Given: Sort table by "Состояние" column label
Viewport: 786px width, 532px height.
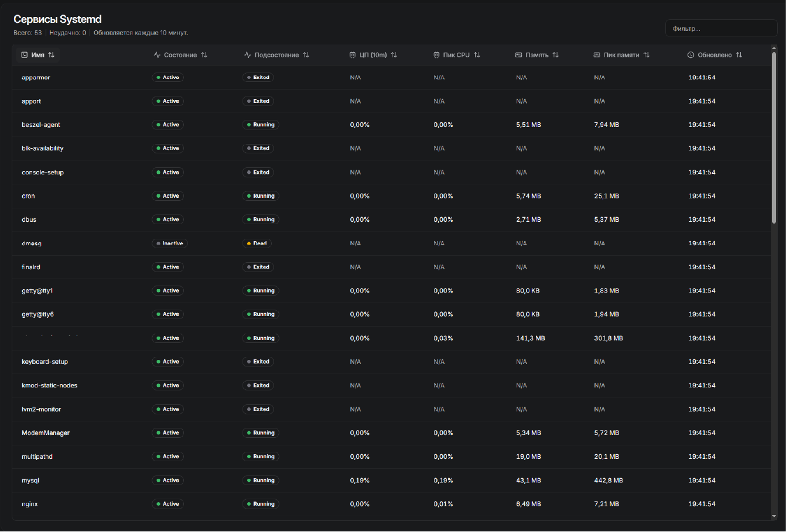Looking at the screenshot, I should pos(180,55).
